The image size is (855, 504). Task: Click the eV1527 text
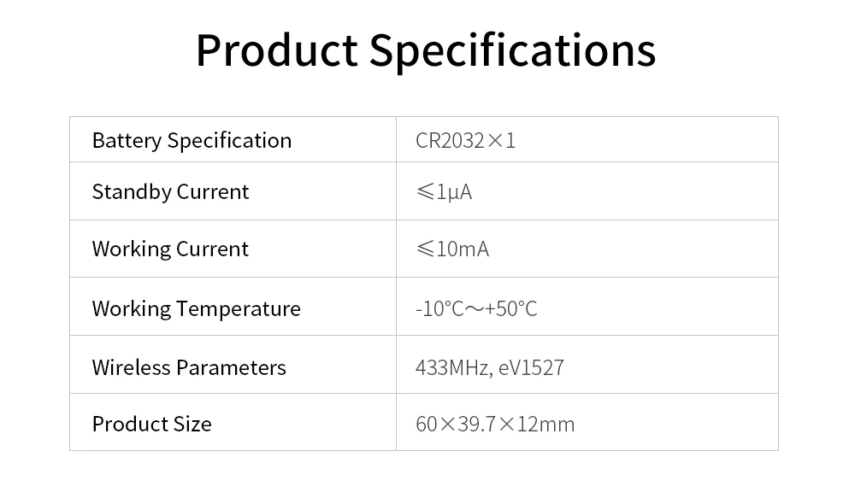[531, 368]
